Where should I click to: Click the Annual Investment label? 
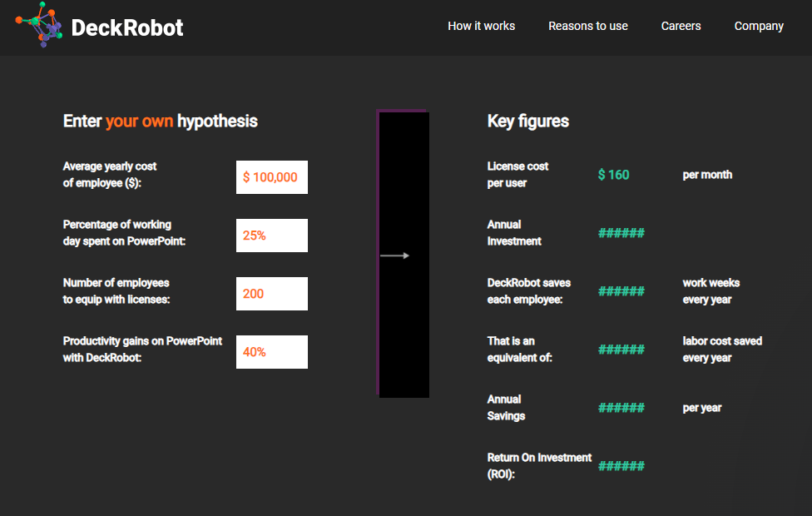click(513, 233)
